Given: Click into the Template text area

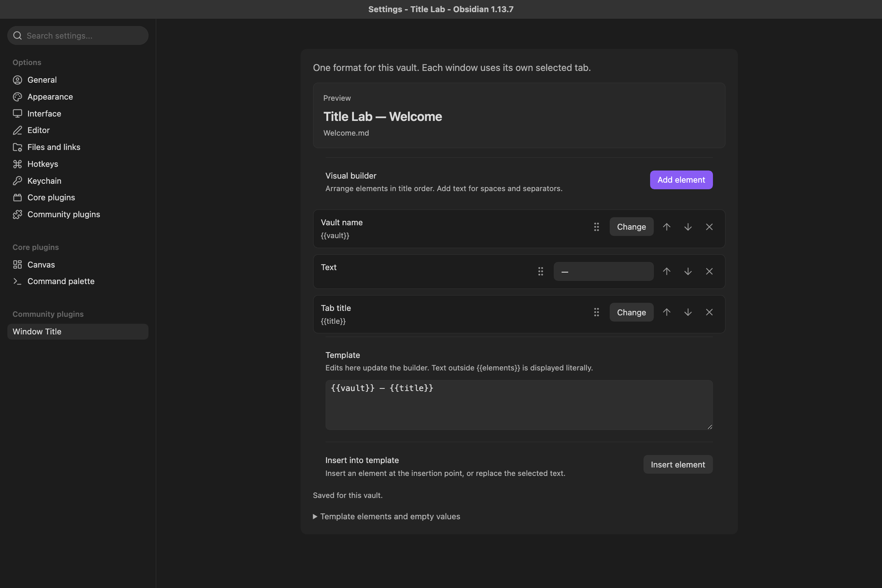Looking at the screenshot, I should click(519, 405).
